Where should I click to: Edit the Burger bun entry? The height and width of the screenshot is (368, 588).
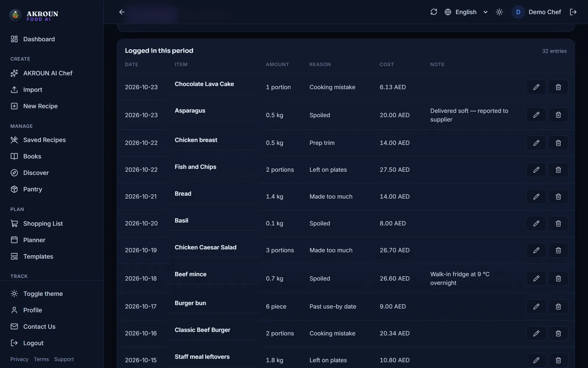pos(536,306)
